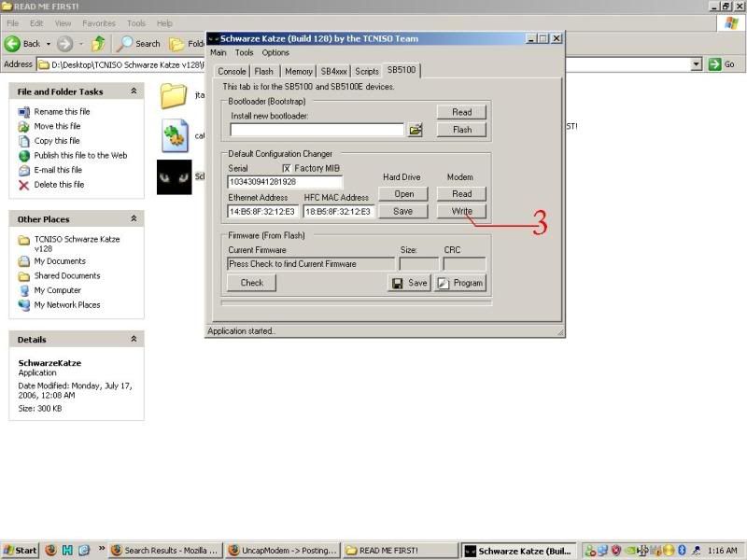The image size is (747, 560).
Task: Open the Search toolbar button in Explorer
Action: pyautogui.click(x=138, y=43)
